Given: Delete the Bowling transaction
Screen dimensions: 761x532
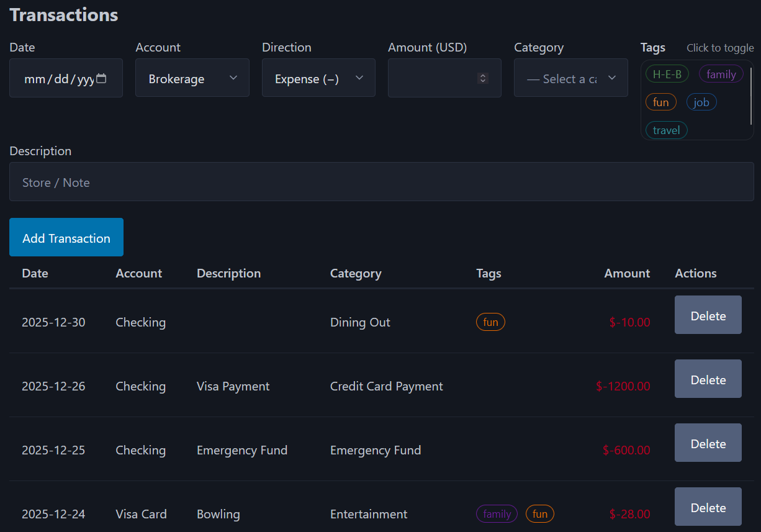Looking at the screenshot, I should (x=708, y=507).
